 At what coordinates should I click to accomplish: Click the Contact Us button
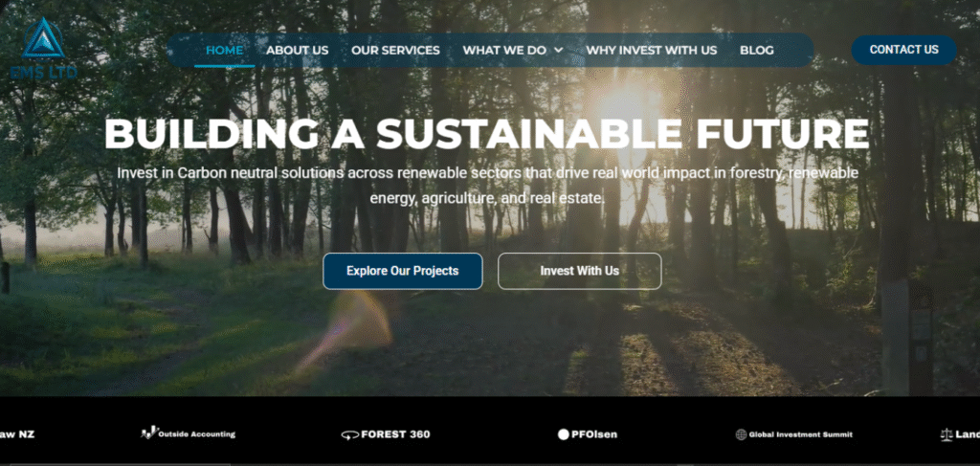(903, 50)
